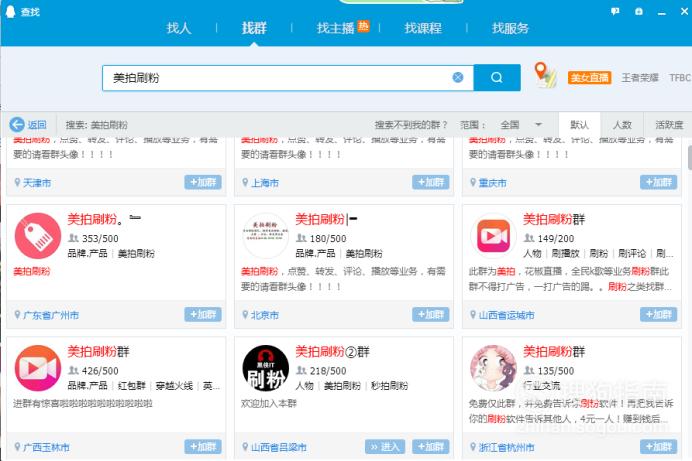This screenshot has height=461, width=692.
Task: Click the 秒拍刷粉 tag
Action: pos(389,386)
